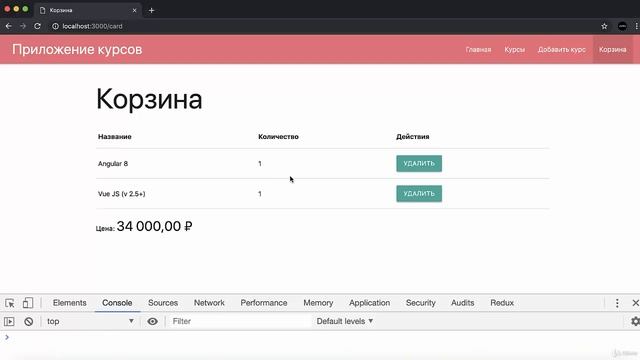Select the Angular 8 course name
This screenshot has width=640, height=360.
(x=113, y=164)
